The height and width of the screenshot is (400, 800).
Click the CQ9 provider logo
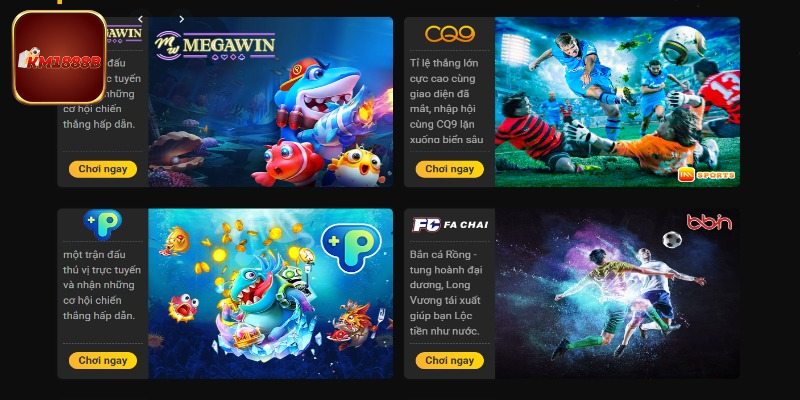coord(449,34)
